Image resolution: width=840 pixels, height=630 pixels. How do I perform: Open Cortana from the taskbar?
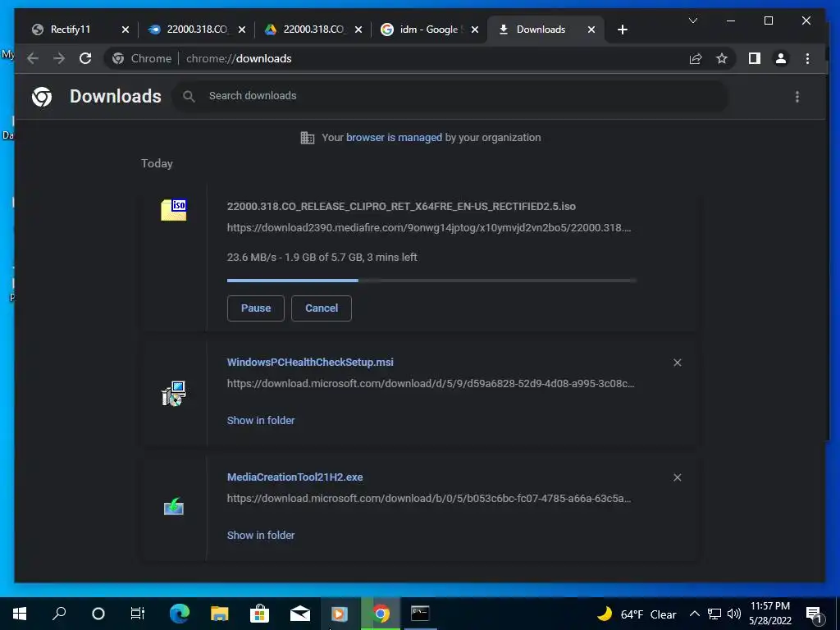tap(98, 614)
